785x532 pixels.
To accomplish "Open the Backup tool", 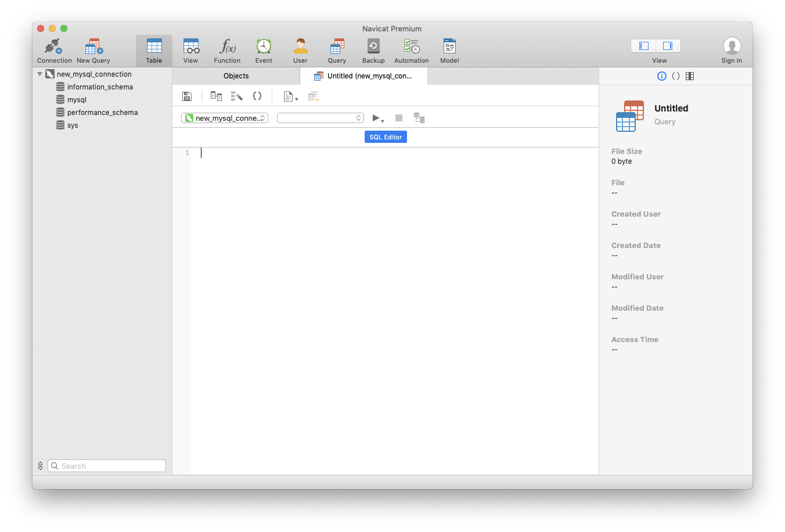I will 373,51.
